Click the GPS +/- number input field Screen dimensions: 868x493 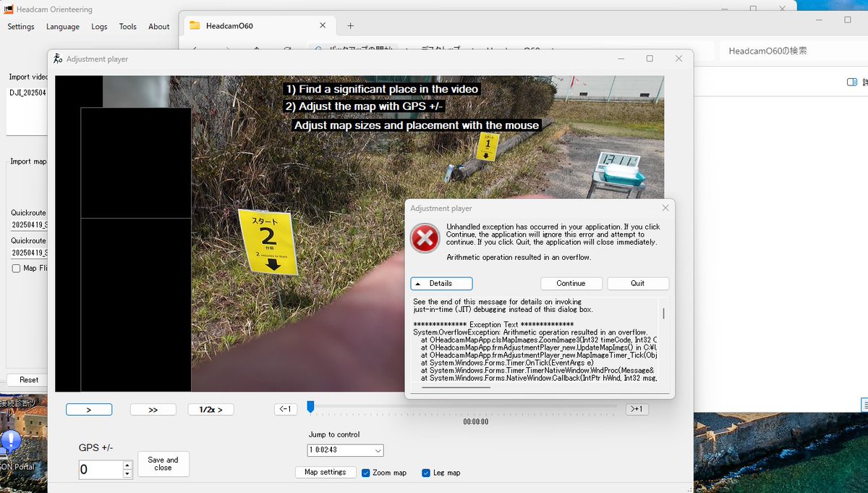point(101,470)
